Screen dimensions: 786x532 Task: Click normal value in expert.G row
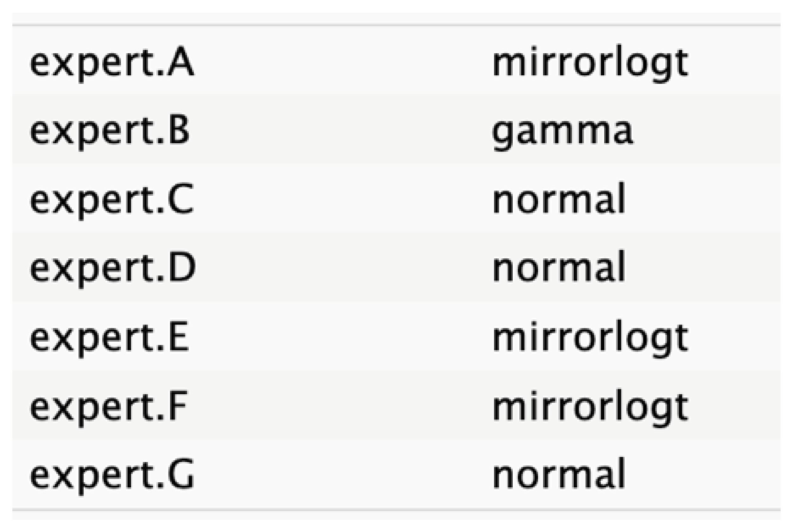pos(558,475)
